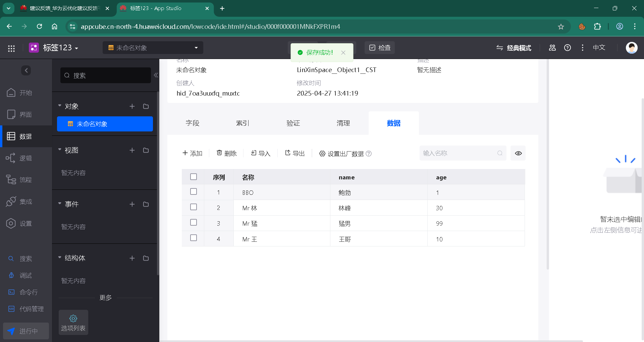Check the row for Mr 猛
The image size is (644, 342).
click(x=194, y=222)
